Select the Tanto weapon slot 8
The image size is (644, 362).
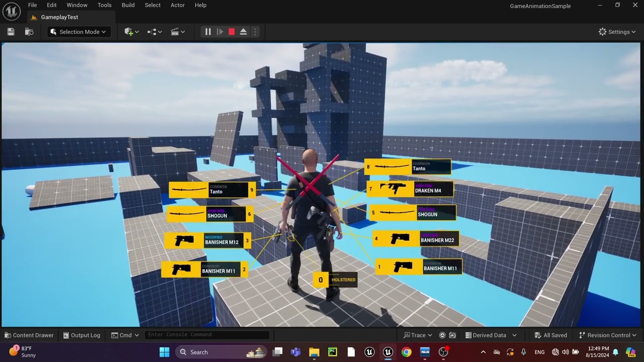point(408,167)
